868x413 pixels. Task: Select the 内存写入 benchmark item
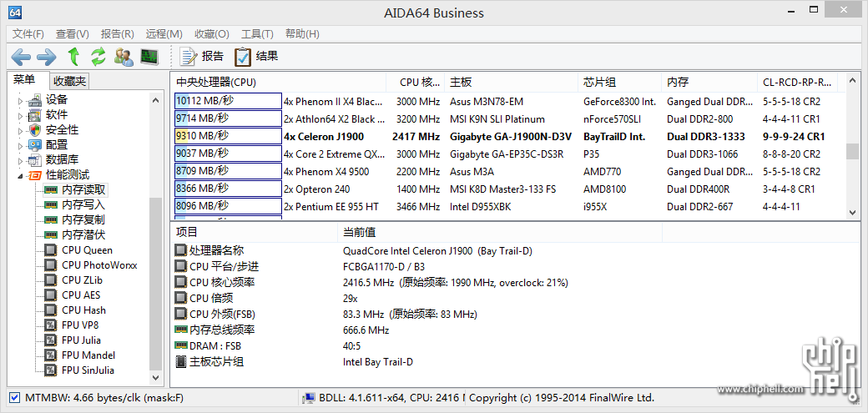[x=83, y=205]
